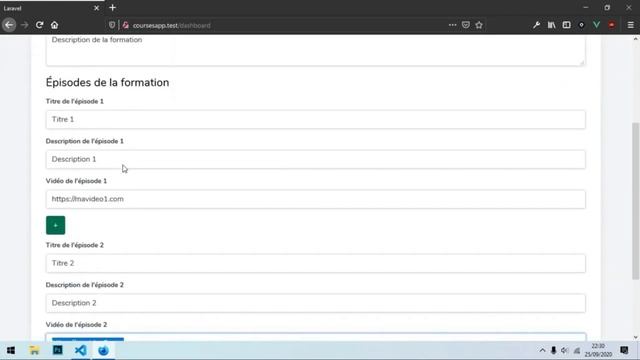The height and width of the screenshot is (360, 640).
Task: Open the volume tray icon
Action: click(565, 351)
